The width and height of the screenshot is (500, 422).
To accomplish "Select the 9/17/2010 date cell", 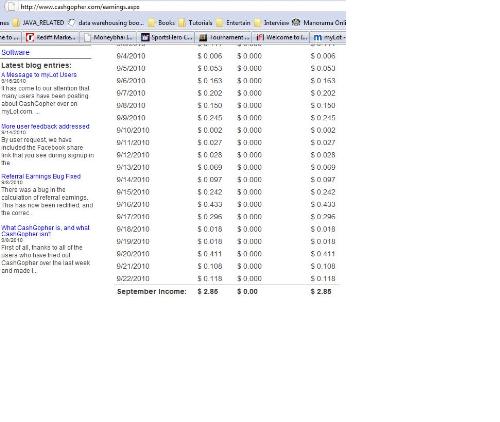I will (133, 217).
